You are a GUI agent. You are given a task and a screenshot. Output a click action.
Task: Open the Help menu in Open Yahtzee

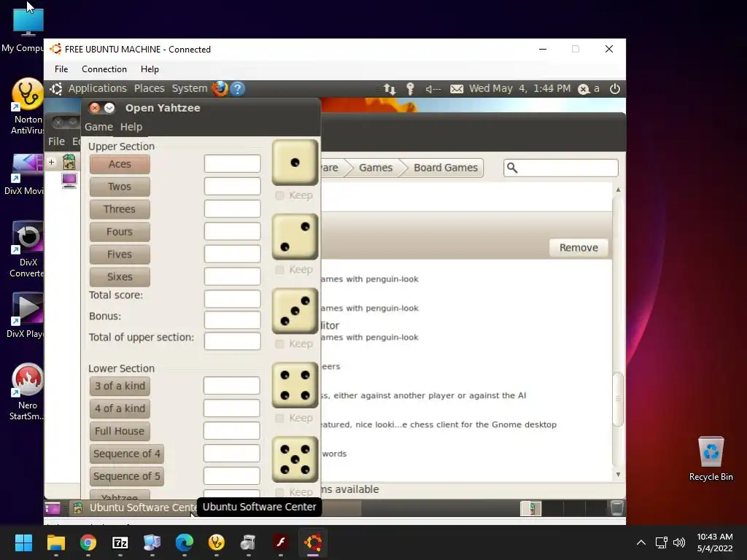tap(131, 127)
